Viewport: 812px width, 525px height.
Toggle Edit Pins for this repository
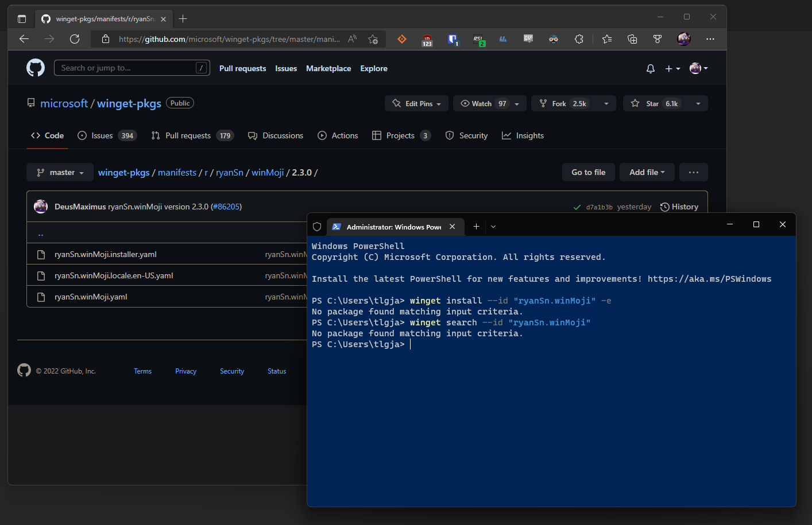(x=416, y=103)
